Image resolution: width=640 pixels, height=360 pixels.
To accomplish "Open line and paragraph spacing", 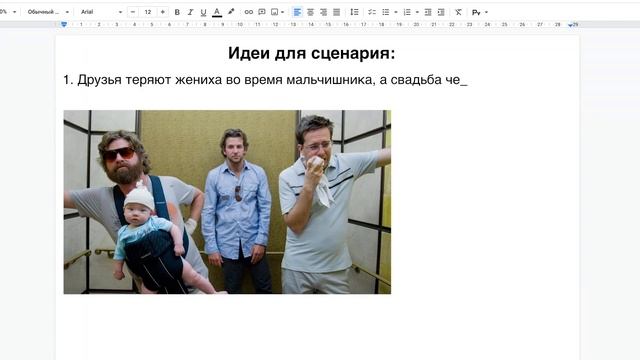I will 354,12.
